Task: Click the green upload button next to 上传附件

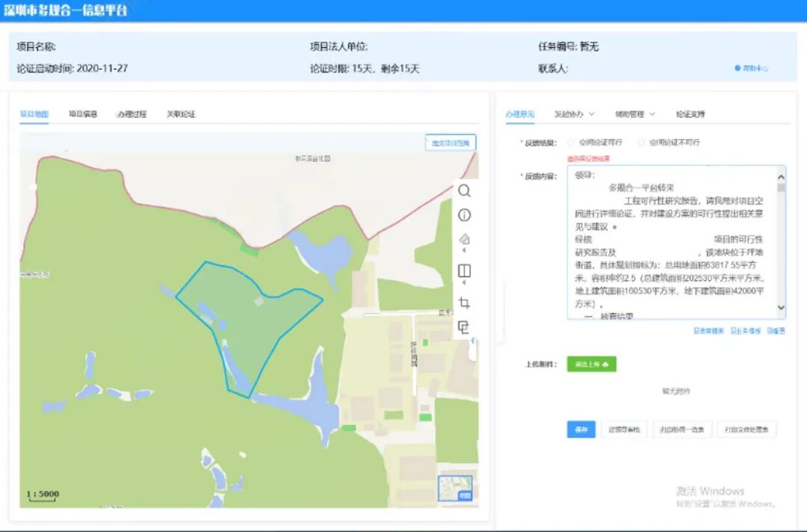Action: coord(590,364)
